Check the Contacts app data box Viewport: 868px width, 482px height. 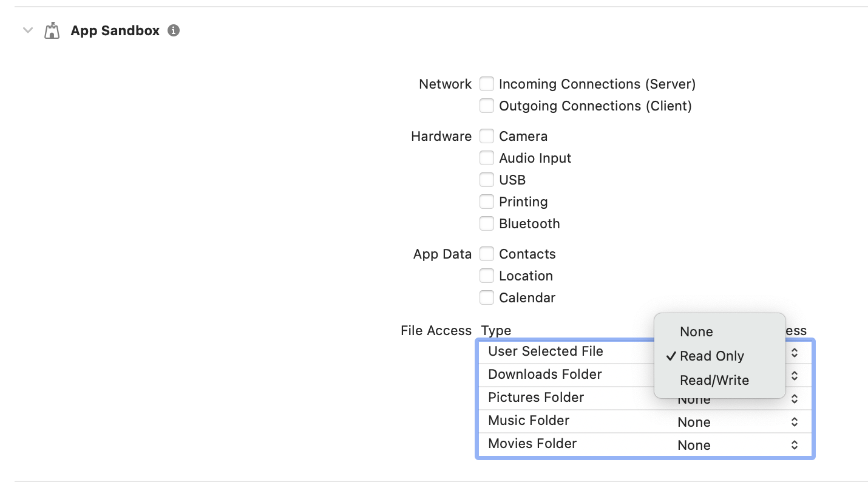tap(487, 254)
